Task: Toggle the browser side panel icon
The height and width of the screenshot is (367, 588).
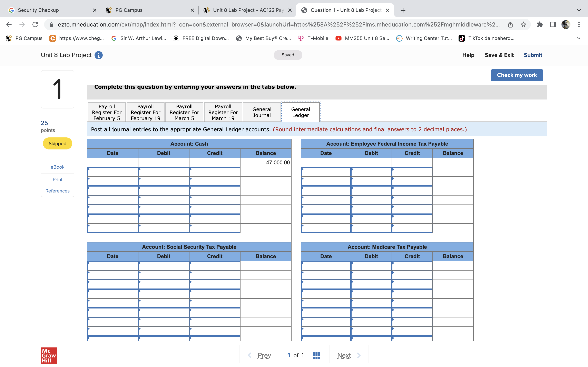Action: click(553, 24)
